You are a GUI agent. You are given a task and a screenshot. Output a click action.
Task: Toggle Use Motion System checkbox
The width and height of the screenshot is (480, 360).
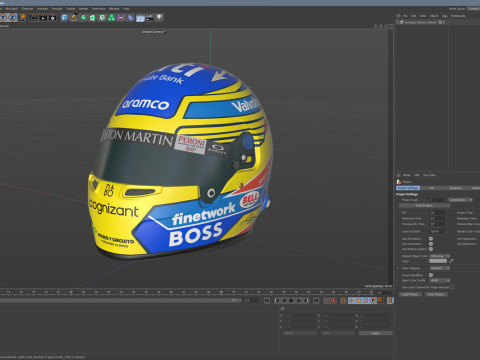tap(431, 249)
